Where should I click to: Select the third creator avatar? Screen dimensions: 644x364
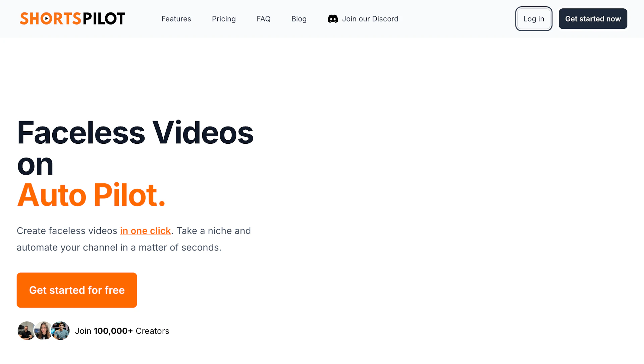tap(60, 331)
